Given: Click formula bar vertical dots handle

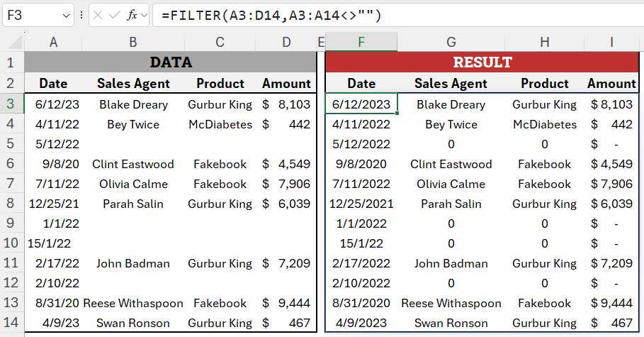Looking at the screenshot, I should click(x=81, y=16).
